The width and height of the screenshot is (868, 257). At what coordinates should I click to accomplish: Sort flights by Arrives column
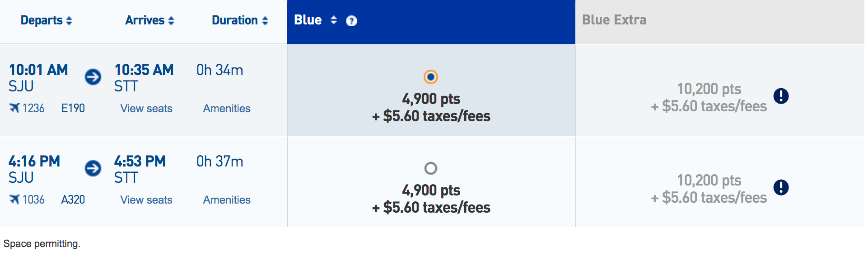tap(149, 20)
